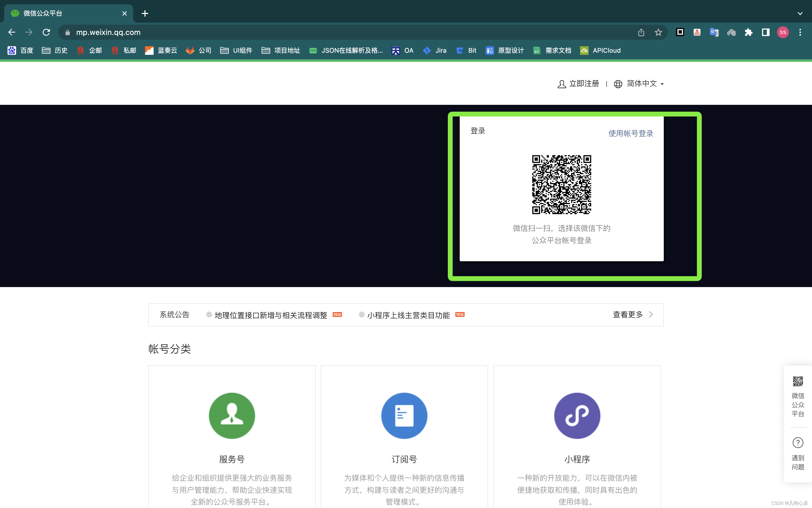Reload the page with the refresh icon
This screenshot has width=812, height=508.
pos(46,32)
